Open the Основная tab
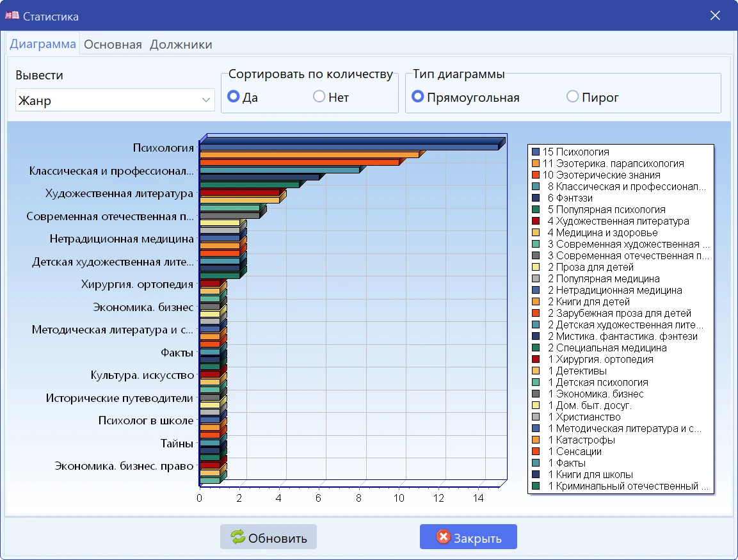The width and height of the screenshot is (738, 560). tap(113, 45)
